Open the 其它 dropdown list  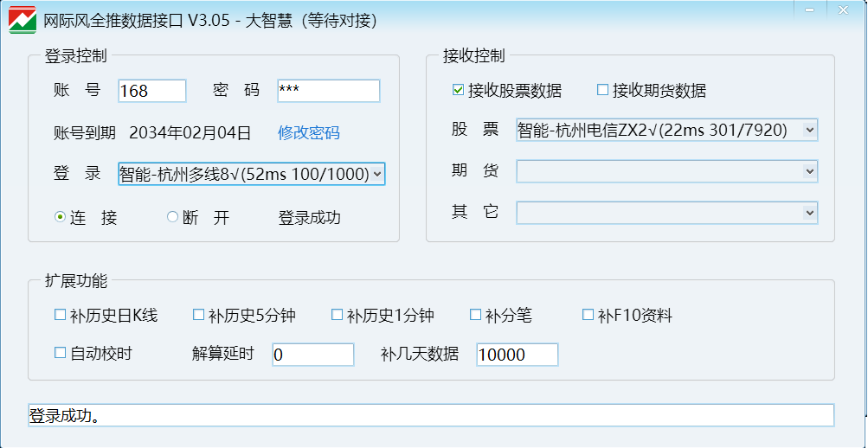[x=667, y=213]
